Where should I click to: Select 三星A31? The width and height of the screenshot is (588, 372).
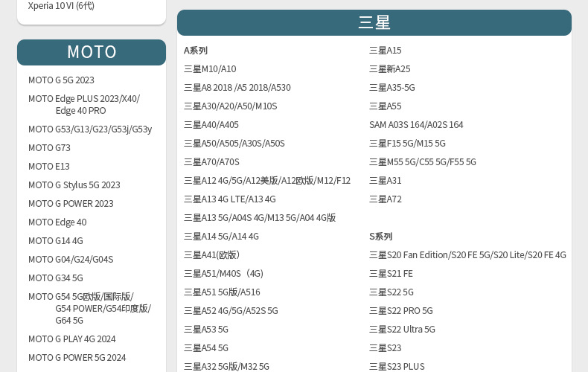point(385,181)
